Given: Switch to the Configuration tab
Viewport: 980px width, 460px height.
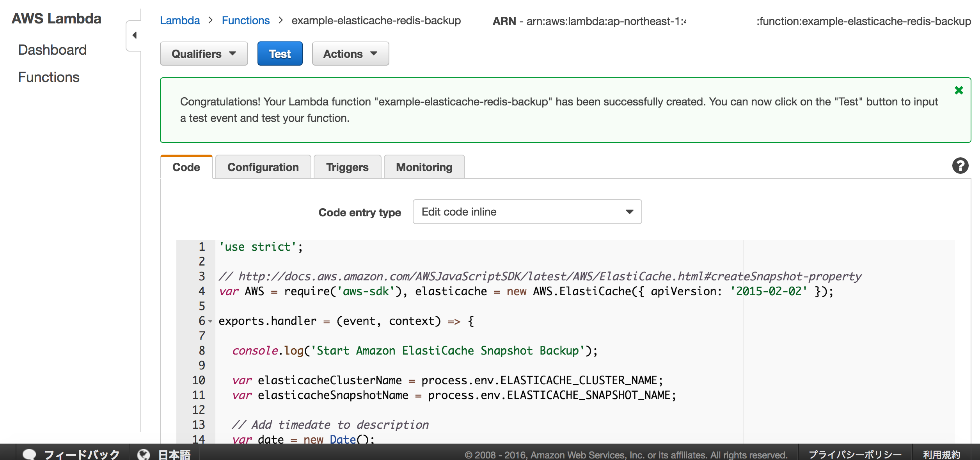Looking at the screenshot, I should click(263, 167).
